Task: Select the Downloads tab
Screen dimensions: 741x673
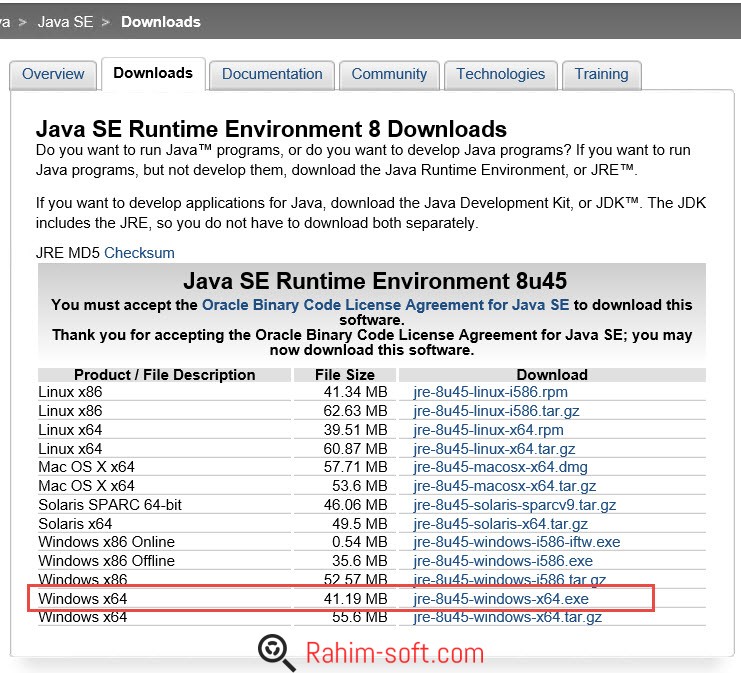Action: [x=153, y=73]
